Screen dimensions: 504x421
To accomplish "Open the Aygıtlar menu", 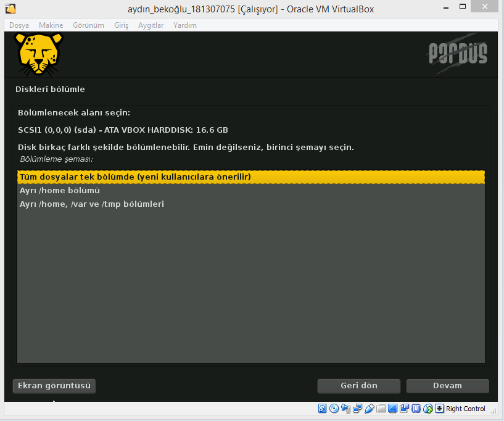I will click(151, 25).
